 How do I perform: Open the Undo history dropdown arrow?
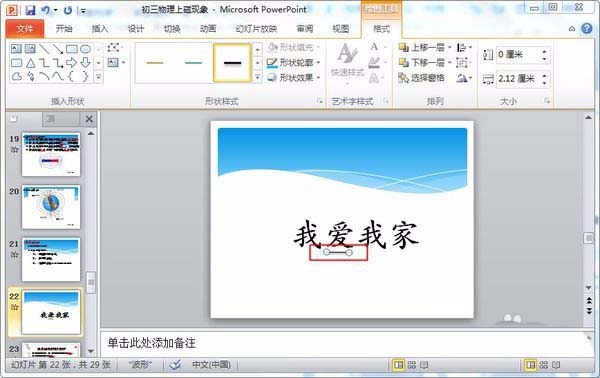tap(56, 10)
